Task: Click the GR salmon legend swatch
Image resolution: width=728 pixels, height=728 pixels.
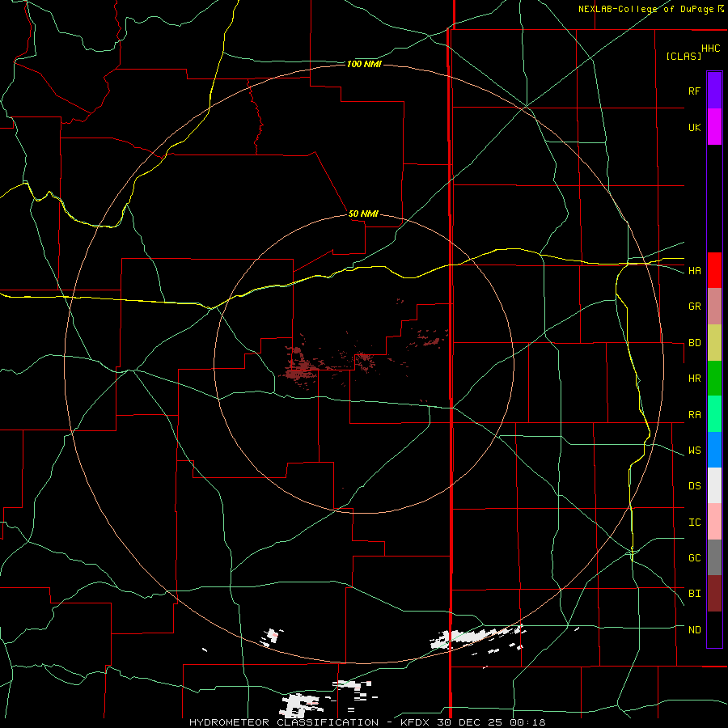Action: pyautogui.click(x=714, y=306)
